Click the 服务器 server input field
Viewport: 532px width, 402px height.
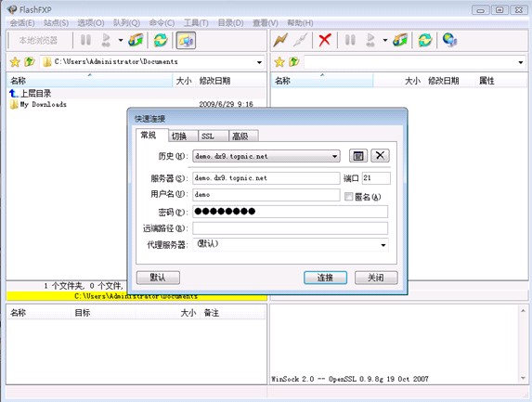coord(266,178)
